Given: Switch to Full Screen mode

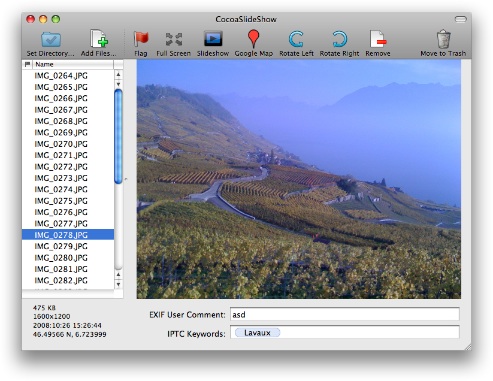Looking at the screenshot, I should click(173, 39).
